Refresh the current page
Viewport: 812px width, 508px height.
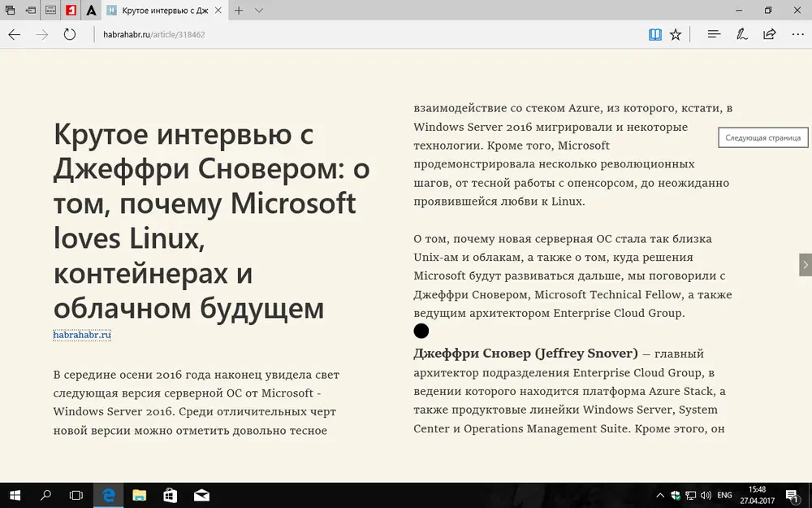point(69,34)
